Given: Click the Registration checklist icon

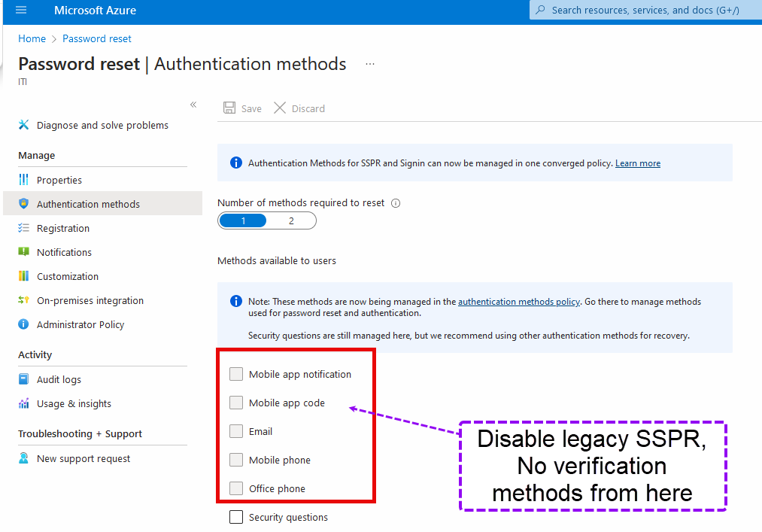Looking at the screenshot, I should 23,228.
